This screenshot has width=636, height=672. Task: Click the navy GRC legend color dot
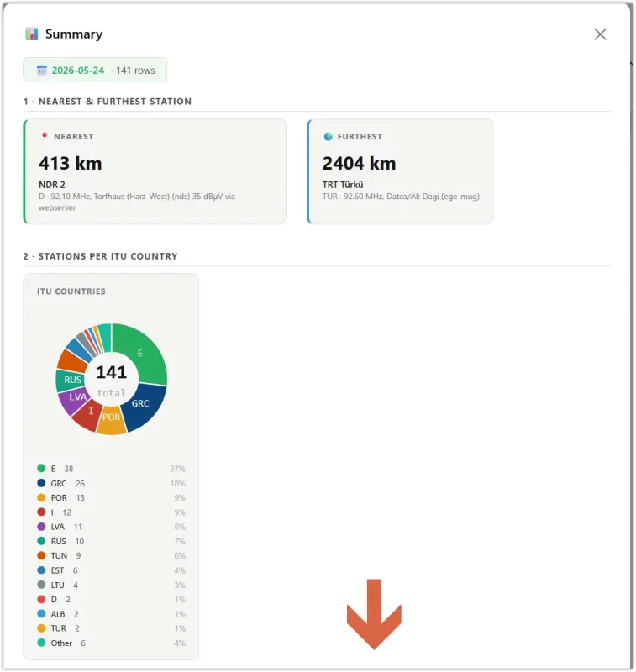coord(41,483)
